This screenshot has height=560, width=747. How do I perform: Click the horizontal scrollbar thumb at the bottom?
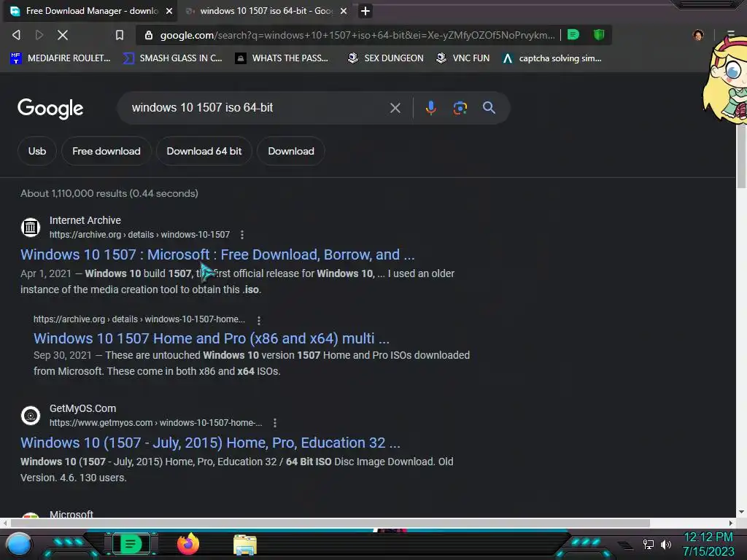[x=330, y=524]
